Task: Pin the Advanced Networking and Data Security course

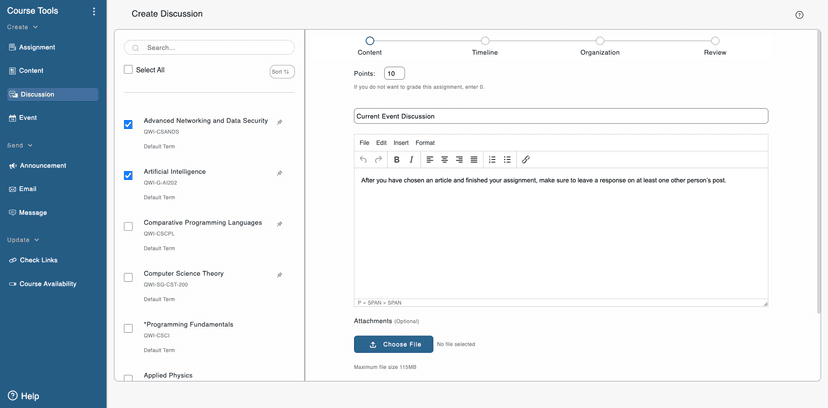Action: (x=280, y=122)
